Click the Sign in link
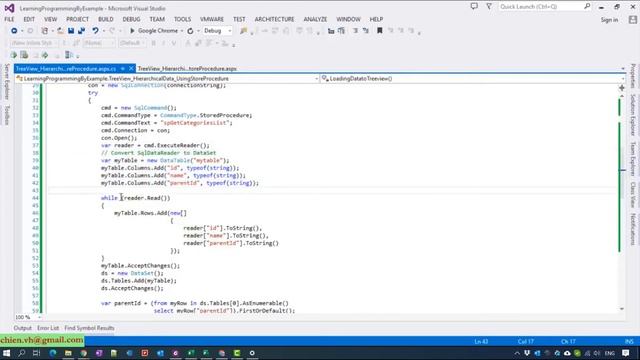Viewport: 640px width, 360px height. [x=609, y=20]
